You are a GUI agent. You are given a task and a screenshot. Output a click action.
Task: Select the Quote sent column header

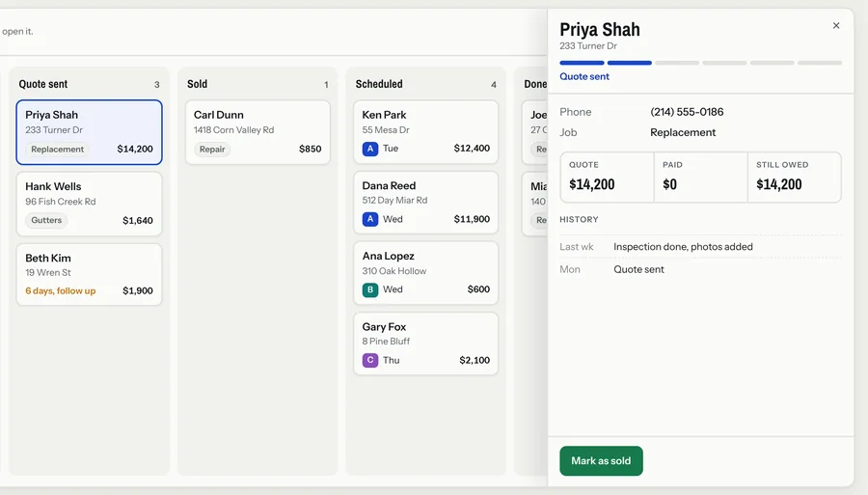coord(43,84)
